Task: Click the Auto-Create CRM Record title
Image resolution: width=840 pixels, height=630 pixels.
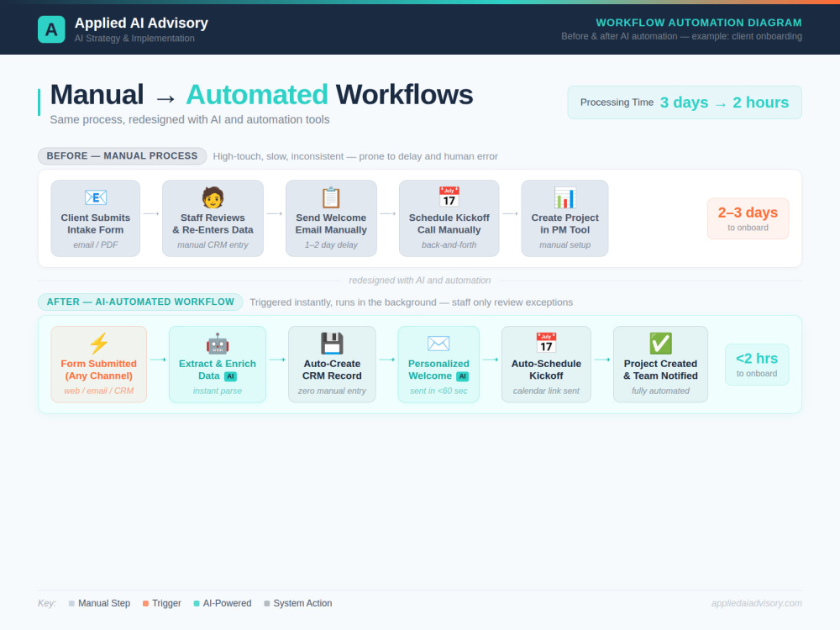Action: [332, 370]
